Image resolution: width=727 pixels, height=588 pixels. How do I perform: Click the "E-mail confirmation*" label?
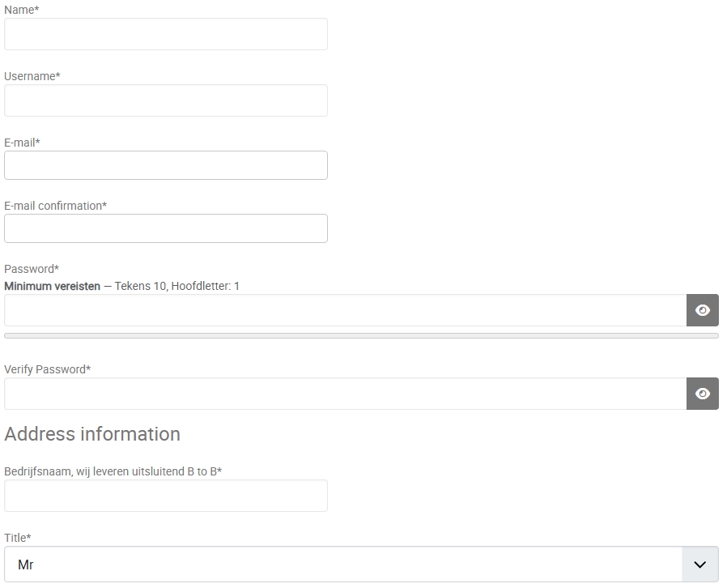pos(56,206)
